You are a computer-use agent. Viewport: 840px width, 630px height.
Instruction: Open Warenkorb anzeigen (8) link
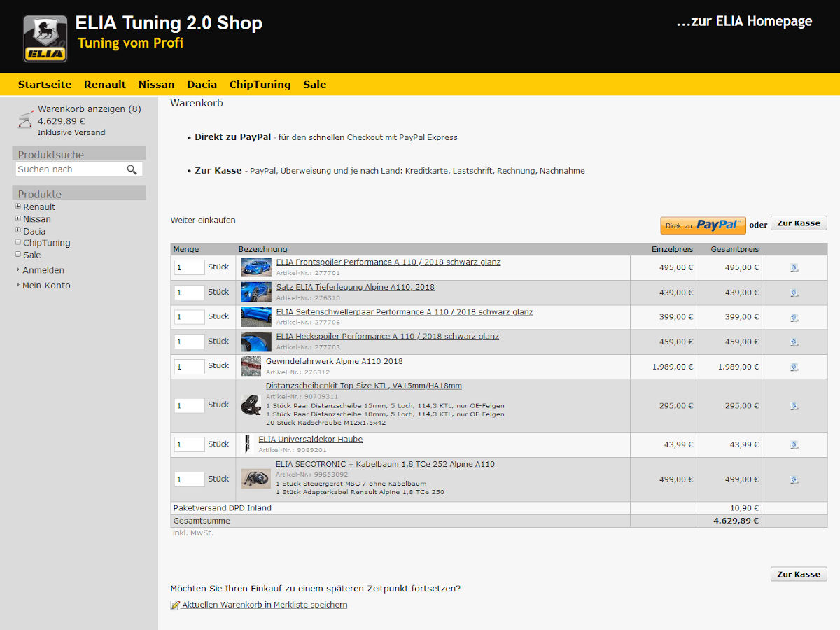tap(90, 109)
